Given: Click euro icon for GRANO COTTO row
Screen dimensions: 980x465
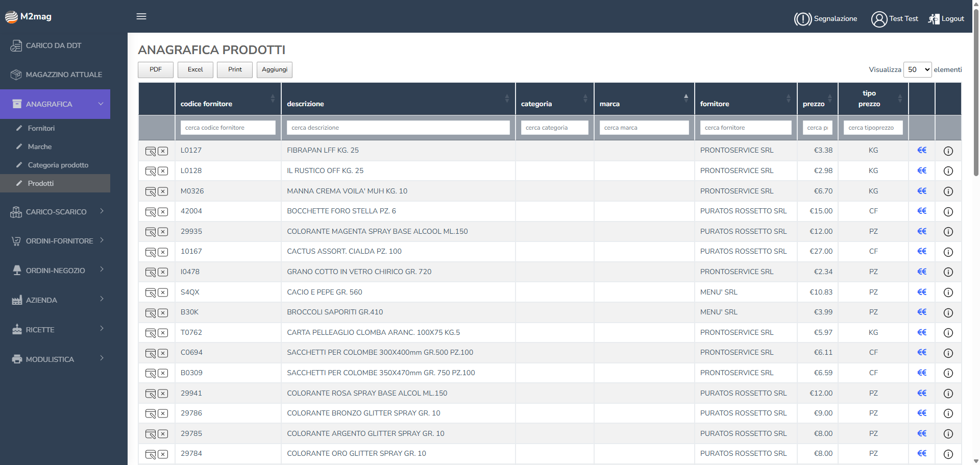Looking at the screenshot, I should (x=922, y=272).
